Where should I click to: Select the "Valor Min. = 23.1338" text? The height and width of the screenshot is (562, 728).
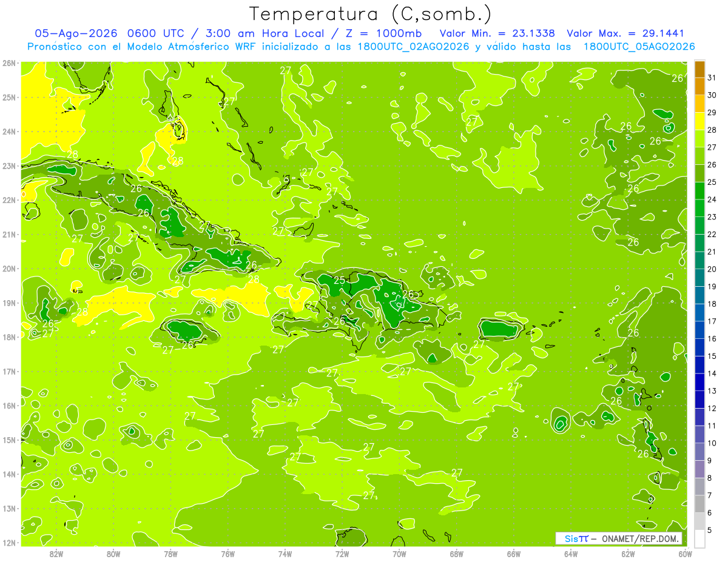497,33
